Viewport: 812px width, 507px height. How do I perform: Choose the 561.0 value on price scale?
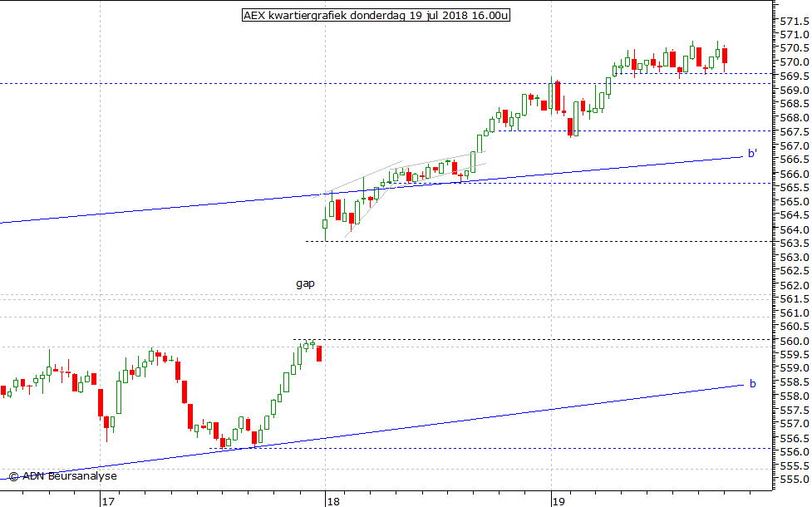pyautogui.click(x=795, y=313)
